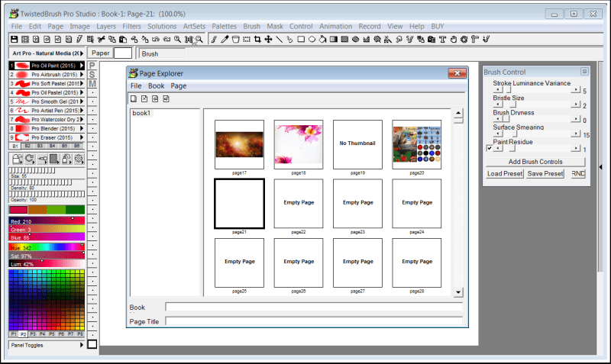The image size is (611, 364).
Task: Click the New Page icon in Page Explorer
Action: pos(133,99)
